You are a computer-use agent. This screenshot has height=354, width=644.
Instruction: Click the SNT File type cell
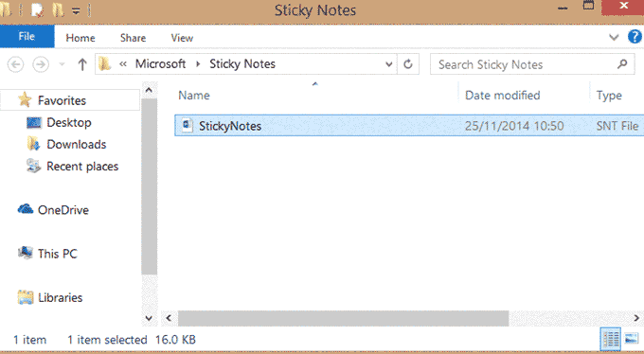point(617,126)
